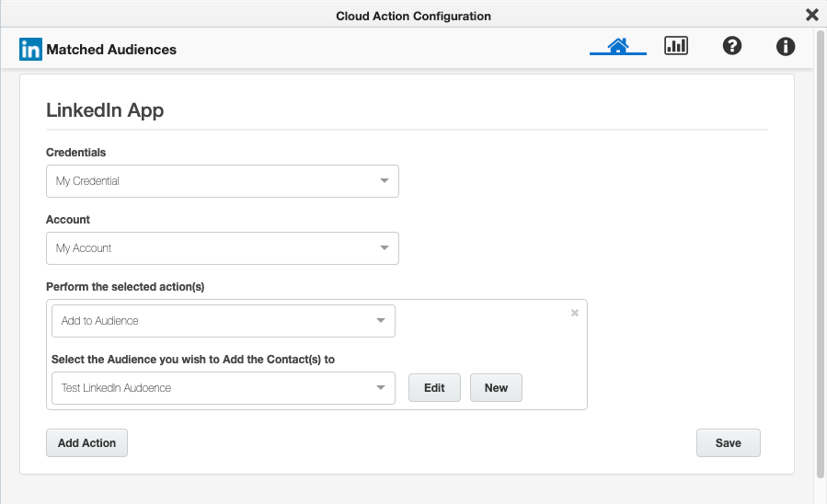Screen dimensions: 827x504
Task: Click the Credentials dropdown arrow
Action: click(385, 181)
